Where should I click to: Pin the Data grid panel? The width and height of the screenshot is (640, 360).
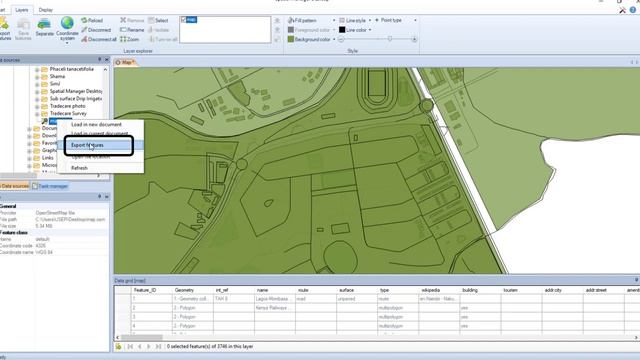tap(636, 280)
